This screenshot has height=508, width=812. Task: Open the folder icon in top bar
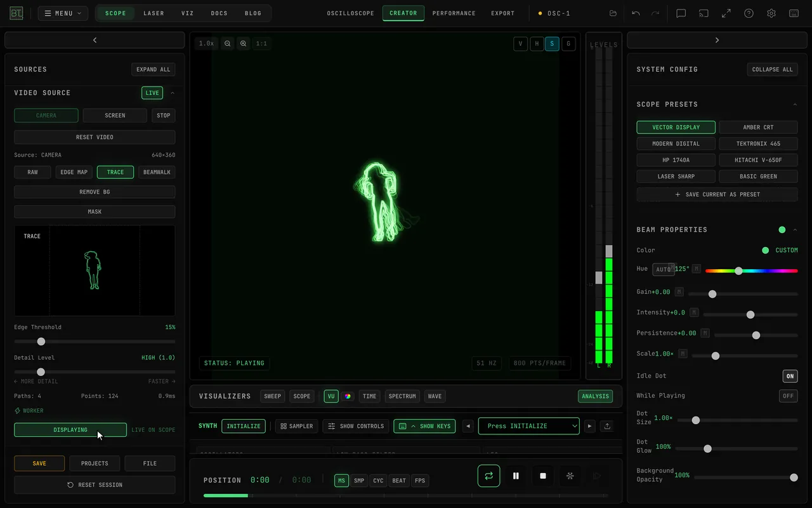point(613,13)
